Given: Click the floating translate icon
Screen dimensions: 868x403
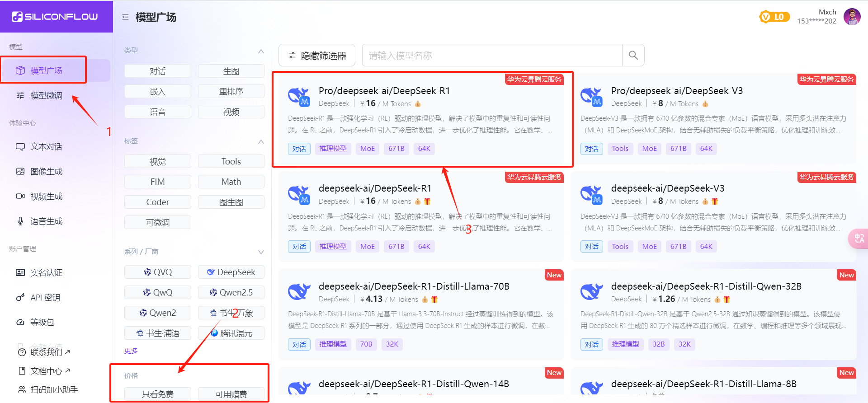Looking at the screenshot, I should click(859, 239).
